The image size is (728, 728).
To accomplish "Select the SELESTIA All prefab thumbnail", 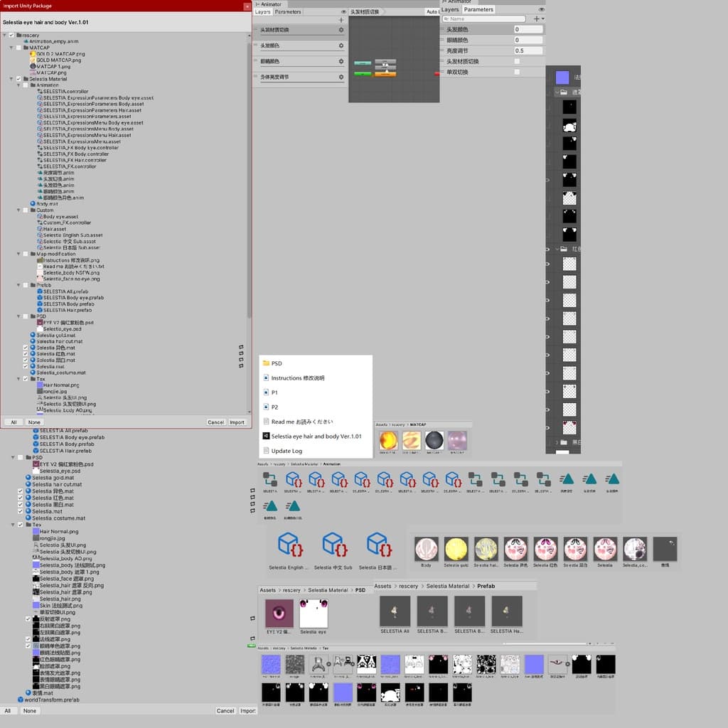I will (x=395, y=611).
